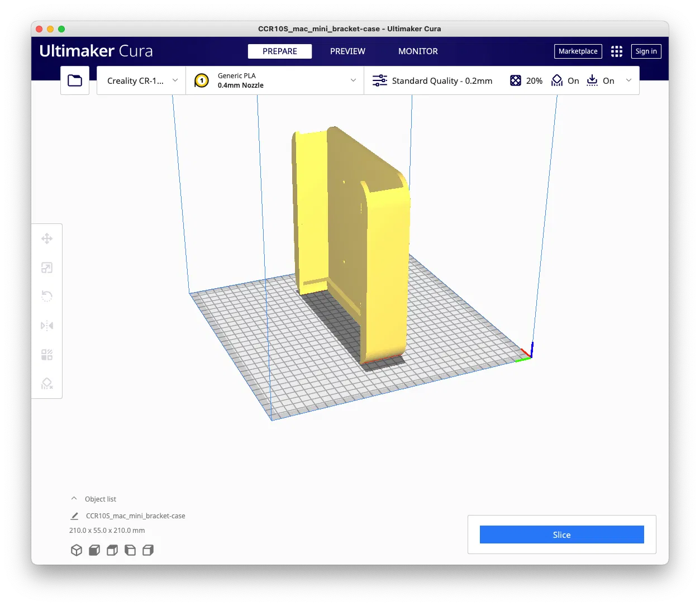
Task: Switch to the PREPARE stage
Action: (280, 51)
